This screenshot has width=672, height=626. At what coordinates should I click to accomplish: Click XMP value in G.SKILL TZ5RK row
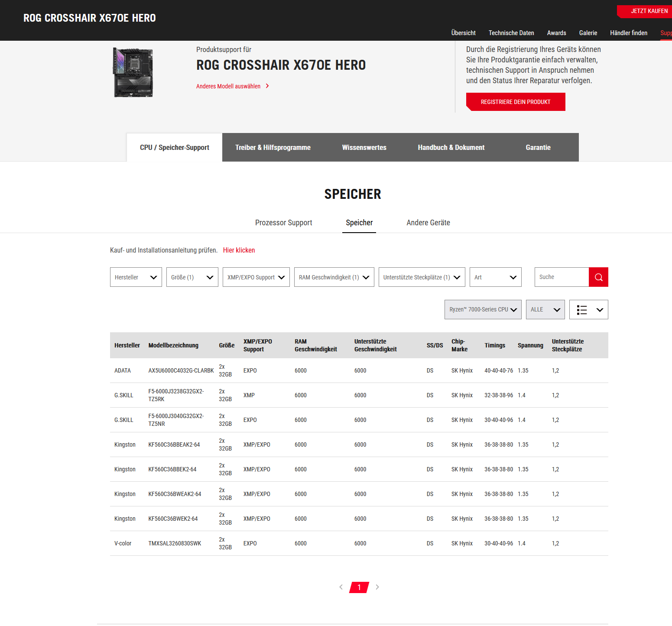[x=249, y=396]
